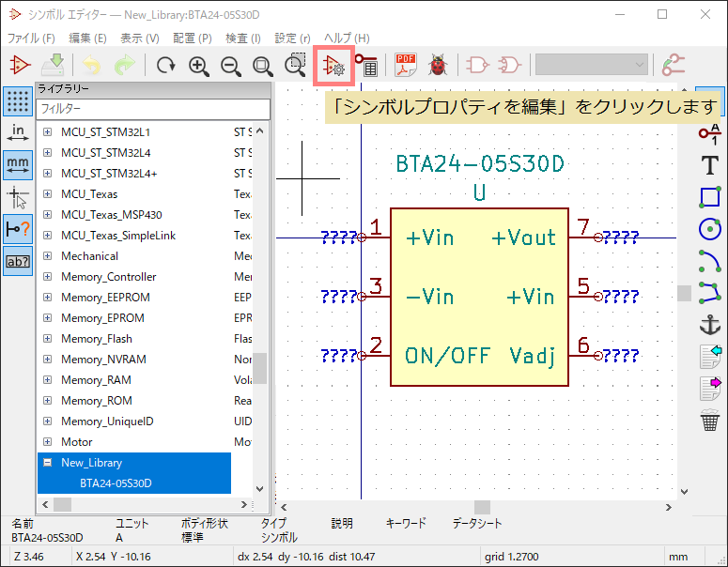This screenshot has height=567, width=728.
Task: Expand the Memory_Flash library
Action: pos(47,339)
